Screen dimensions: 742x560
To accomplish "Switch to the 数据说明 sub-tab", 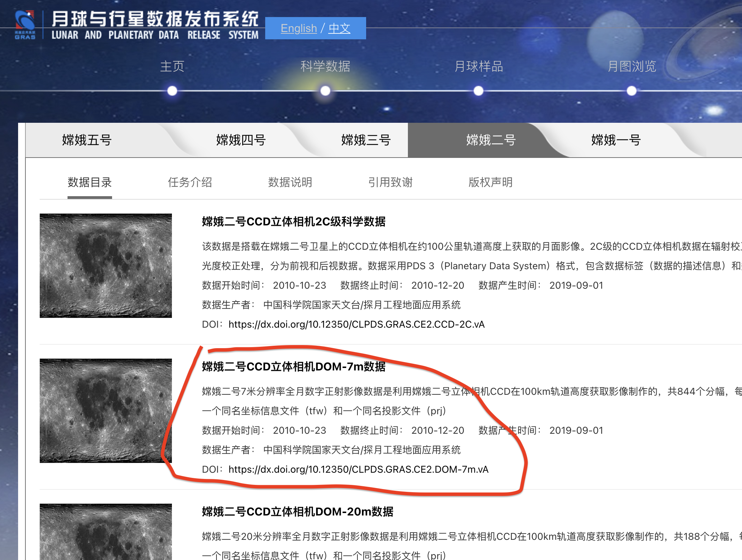I will [290, 182].
